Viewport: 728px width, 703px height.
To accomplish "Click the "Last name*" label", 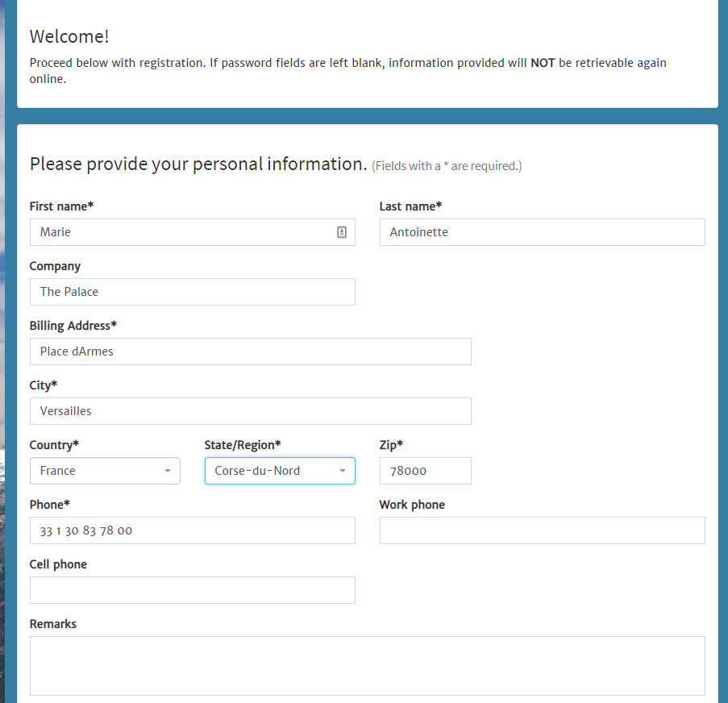I will 410,206.
